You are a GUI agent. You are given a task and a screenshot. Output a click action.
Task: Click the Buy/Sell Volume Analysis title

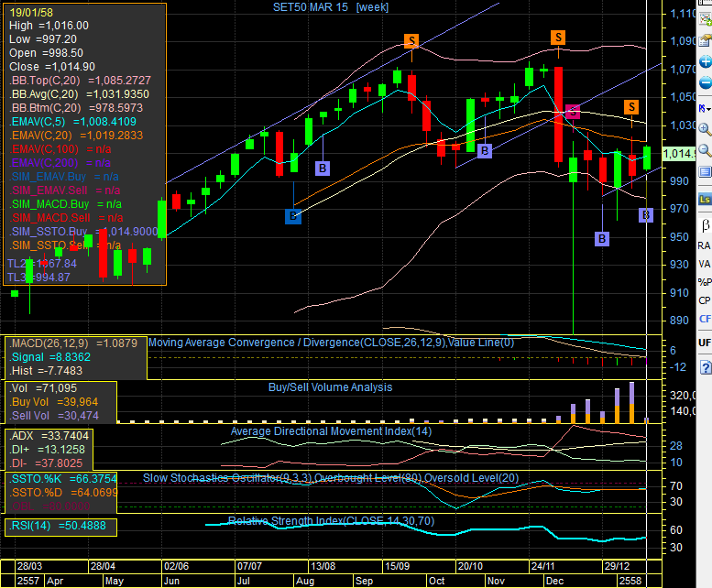330,387
